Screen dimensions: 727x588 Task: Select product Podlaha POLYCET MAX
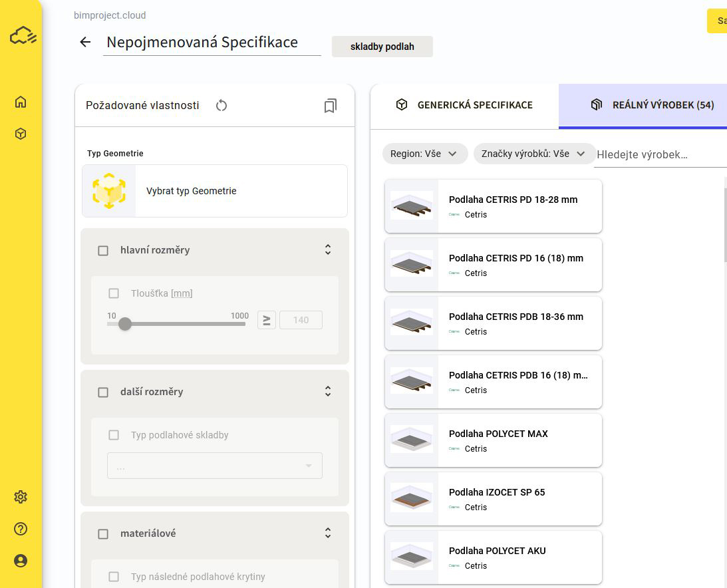click(494, 440)
